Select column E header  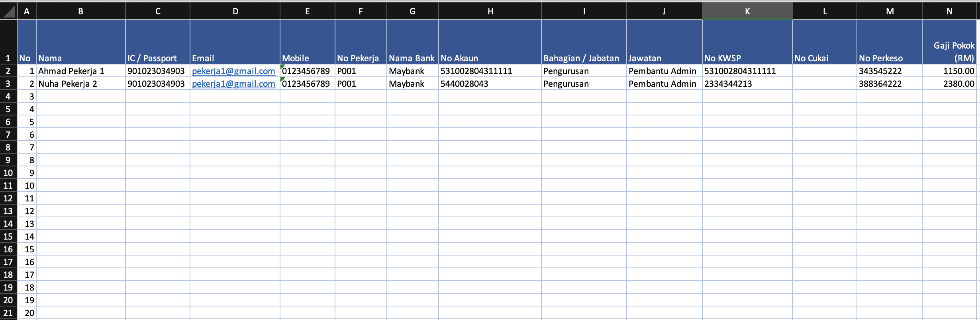pyautogui.click(x=308, y=11)
